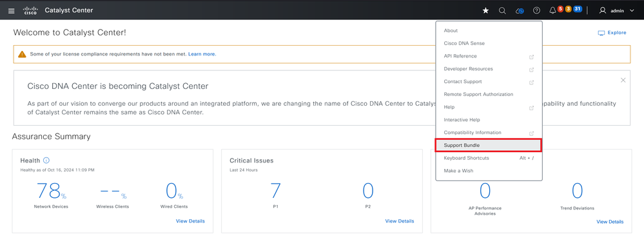Click the Last 24 Hours label
This screenshot has width=644, height=234.
coord(244,170)
